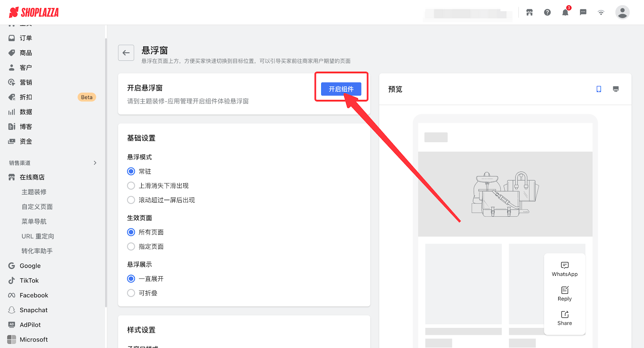The height and width of the screenshot is (348, 644).
Task: Click the back arrow button
Action: [126, 53]
